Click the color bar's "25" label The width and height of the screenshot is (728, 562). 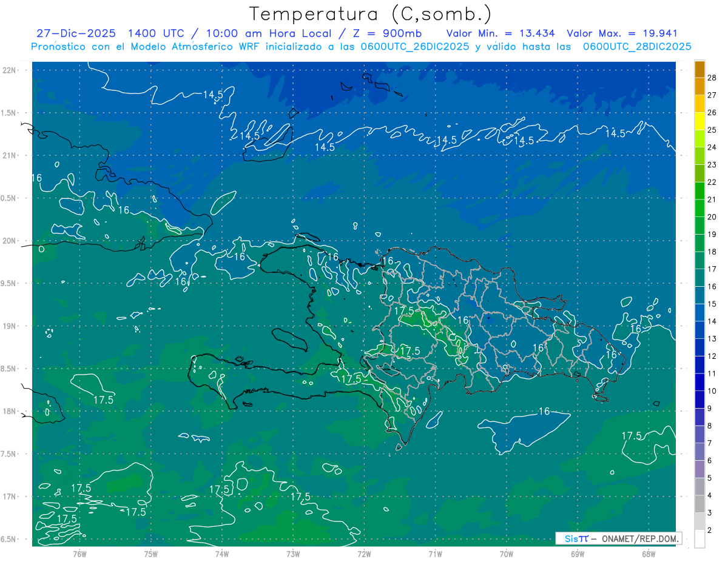click(x=712, y=130)
